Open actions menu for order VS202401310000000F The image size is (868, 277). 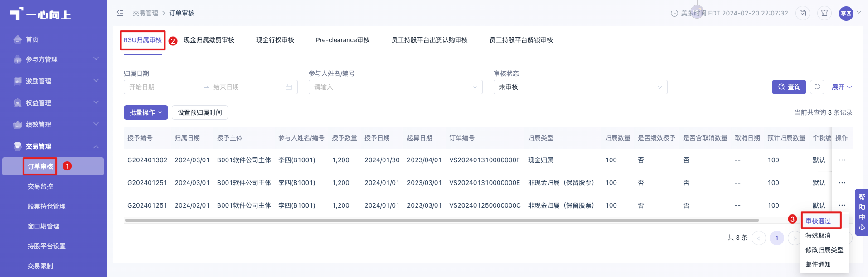point(842,160)
